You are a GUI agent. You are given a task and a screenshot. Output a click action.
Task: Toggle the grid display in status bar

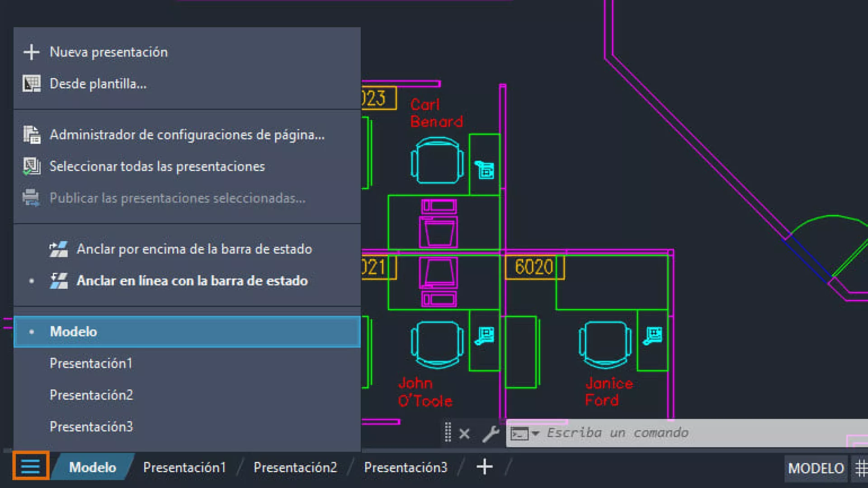pos(861,468)
